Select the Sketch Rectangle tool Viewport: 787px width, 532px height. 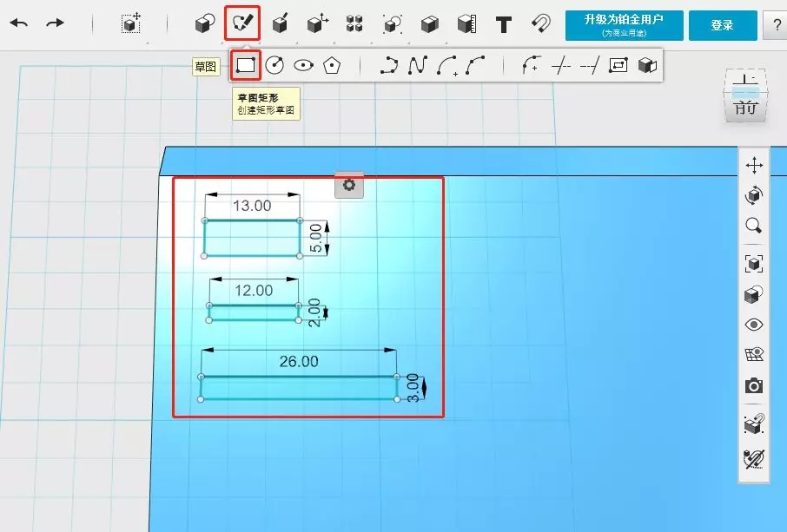246,65
